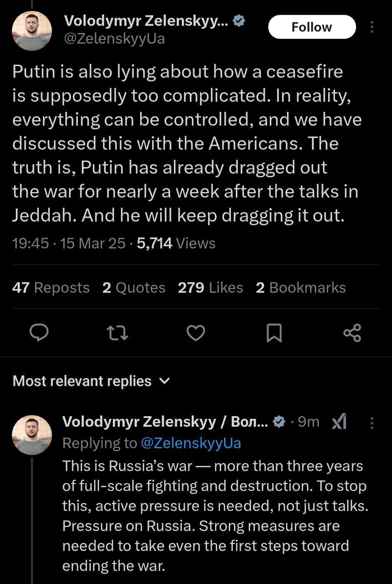Repost this tweet via repost icon
Image resolution: width=392 pixels, height=584 pixels.
click(x=118, y=334)
